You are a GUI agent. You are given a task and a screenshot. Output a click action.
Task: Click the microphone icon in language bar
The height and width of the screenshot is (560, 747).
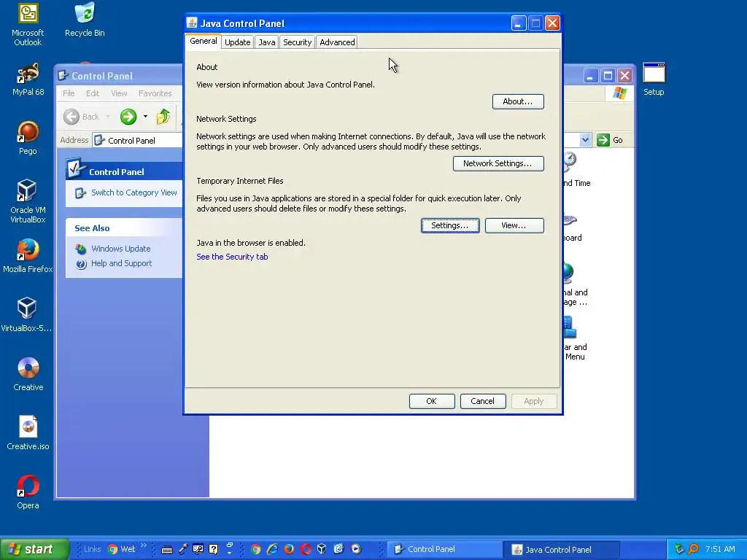(x=183, y=549)
